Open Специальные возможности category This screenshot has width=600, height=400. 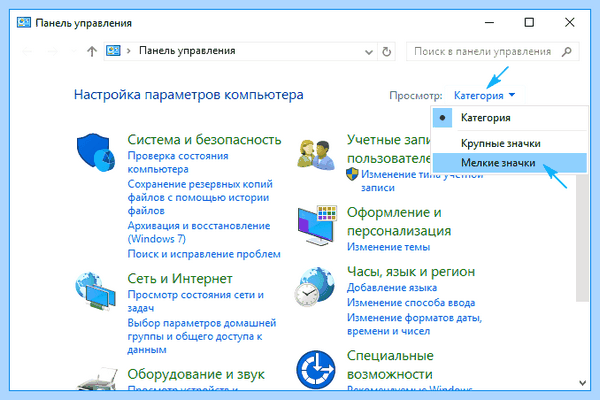390,365
